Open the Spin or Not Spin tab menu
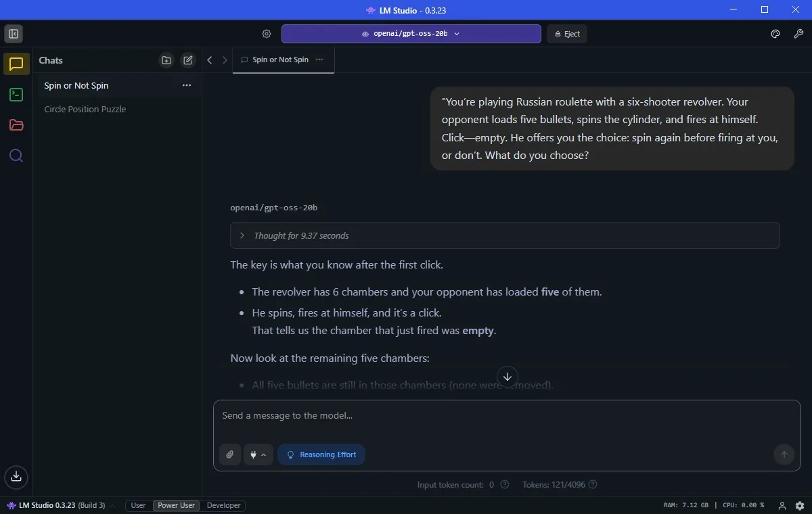The image size is (812, 514). coord(319,60)
